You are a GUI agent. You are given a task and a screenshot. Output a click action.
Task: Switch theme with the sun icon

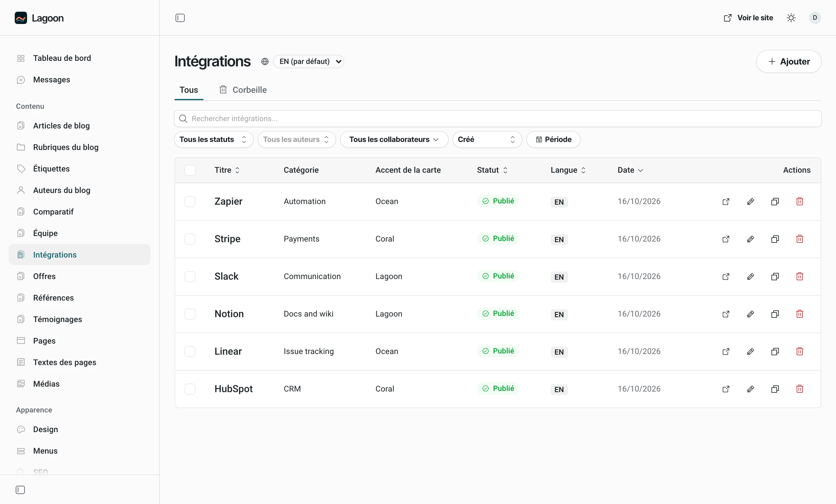791,18
